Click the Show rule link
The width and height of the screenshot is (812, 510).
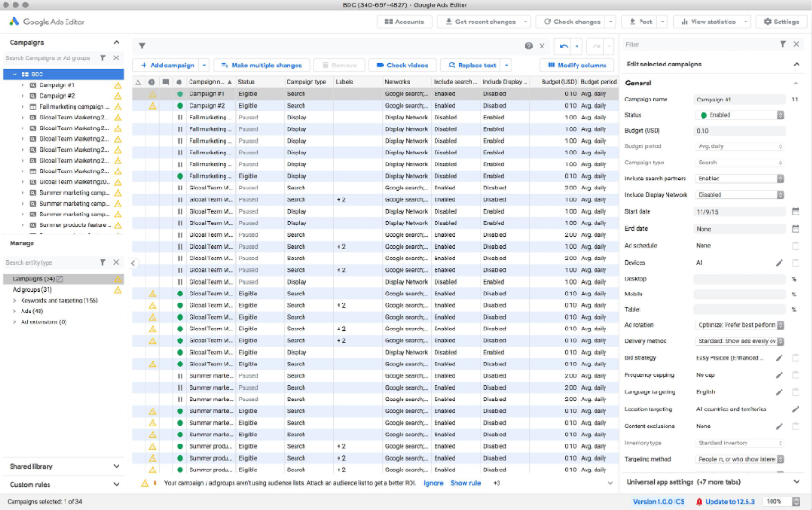click(465, 483)
